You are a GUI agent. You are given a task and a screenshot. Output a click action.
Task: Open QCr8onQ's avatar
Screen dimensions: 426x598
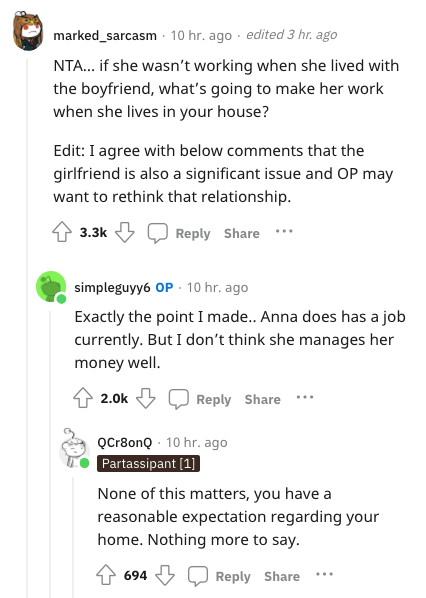click(74, 448)
